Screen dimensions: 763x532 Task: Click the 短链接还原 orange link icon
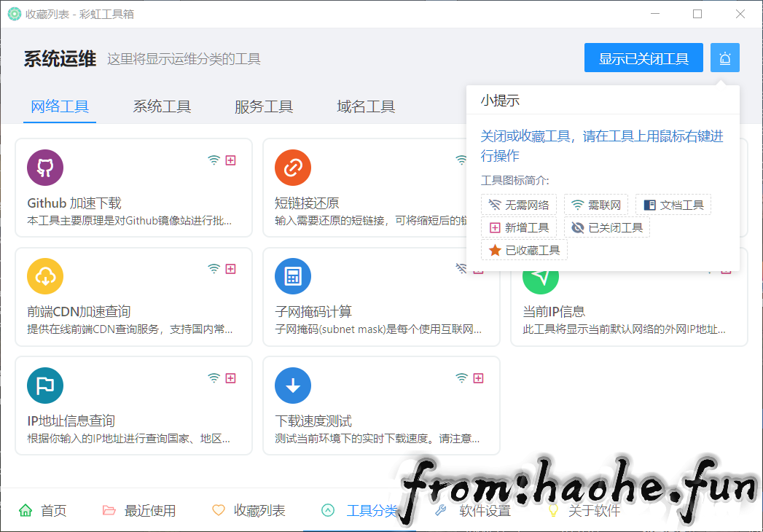point(293,168)
